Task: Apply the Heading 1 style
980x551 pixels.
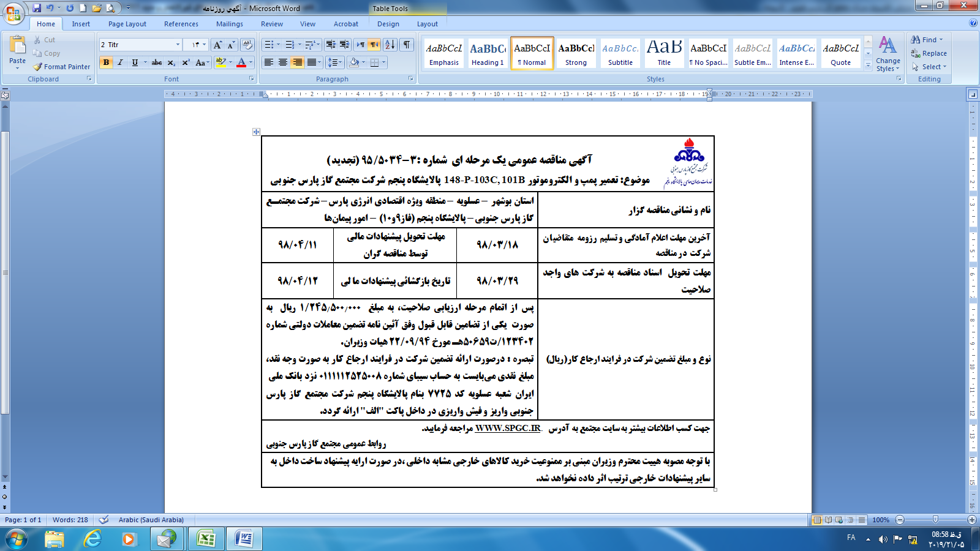Action: (488, 53)
